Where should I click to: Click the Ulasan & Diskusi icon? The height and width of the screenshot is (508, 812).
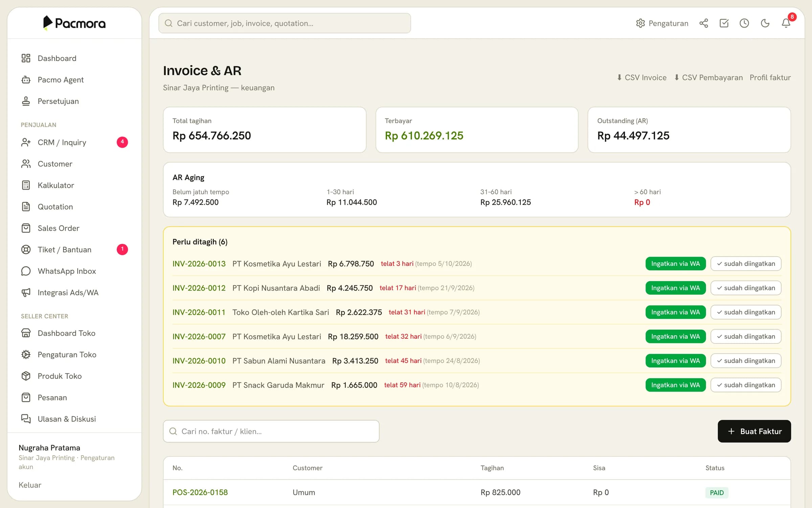pyautogui.click(x=26, y=419)
